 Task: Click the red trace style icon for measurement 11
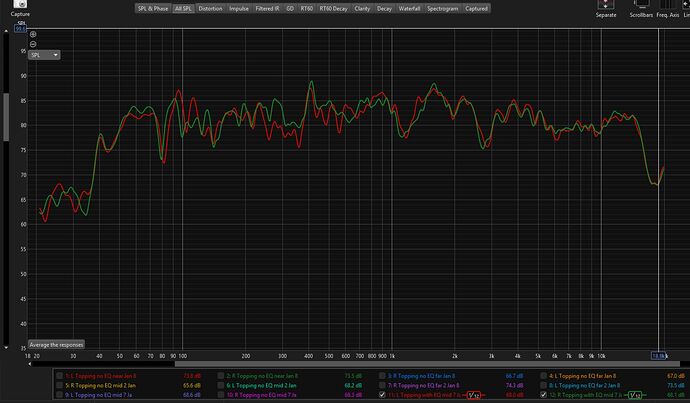point(472,395)
